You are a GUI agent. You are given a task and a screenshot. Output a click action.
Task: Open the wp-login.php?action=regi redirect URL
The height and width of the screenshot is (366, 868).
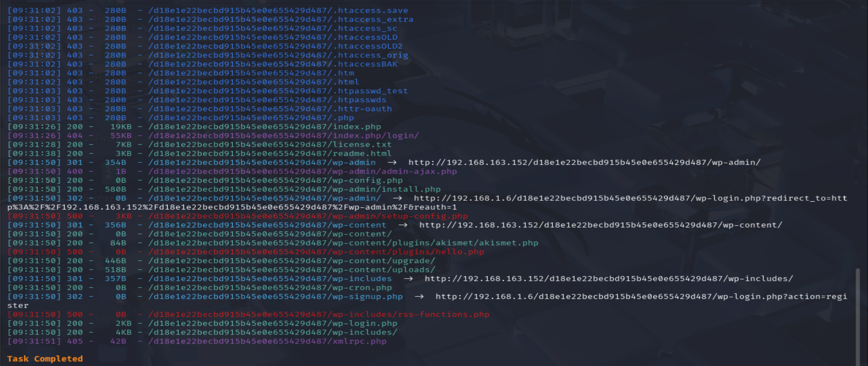(641, 297)
